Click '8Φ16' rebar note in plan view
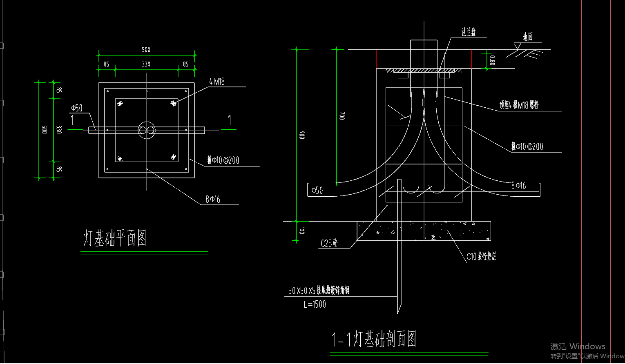The image size is (625, 364). (213, 199)
